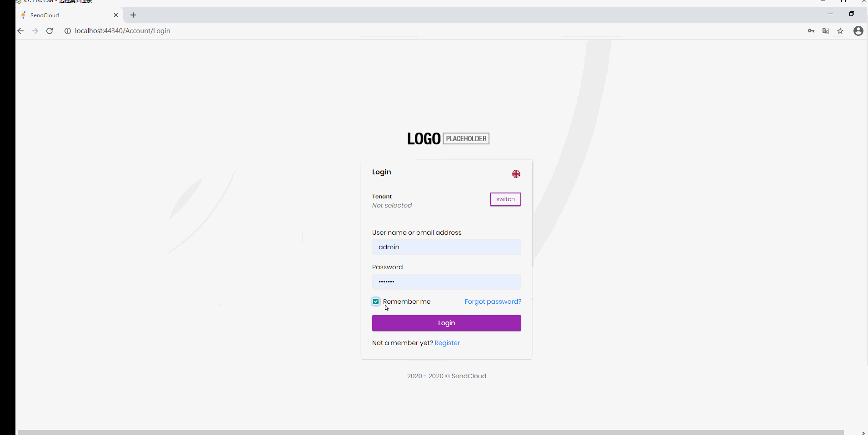Click the 'Not selected' tenant text

(x=392, y=205)
